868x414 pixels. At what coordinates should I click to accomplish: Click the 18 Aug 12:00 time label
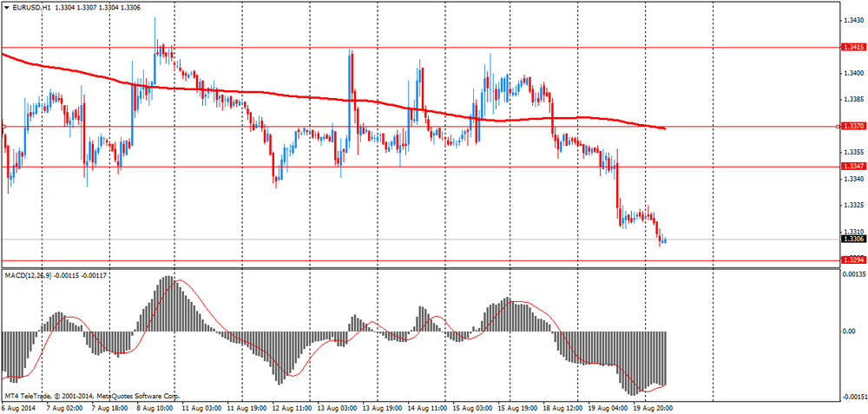point(562,409)
